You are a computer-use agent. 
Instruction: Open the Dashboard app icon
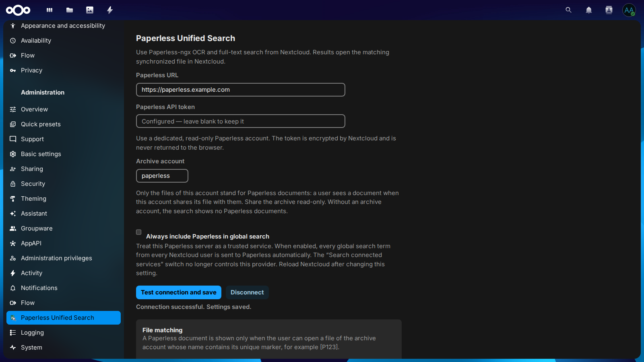point(50,10)
